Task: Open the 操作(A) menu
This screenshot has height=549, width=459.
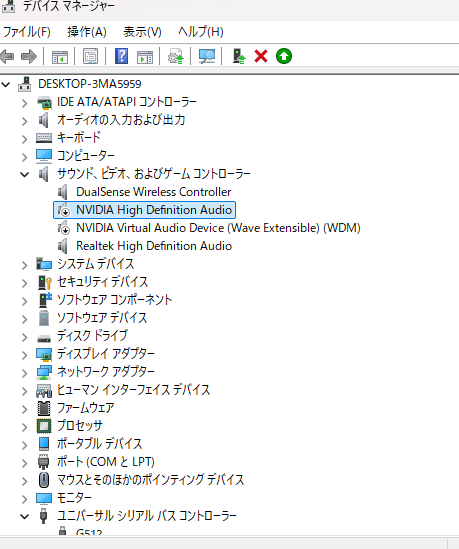Action: pos(87,32)
